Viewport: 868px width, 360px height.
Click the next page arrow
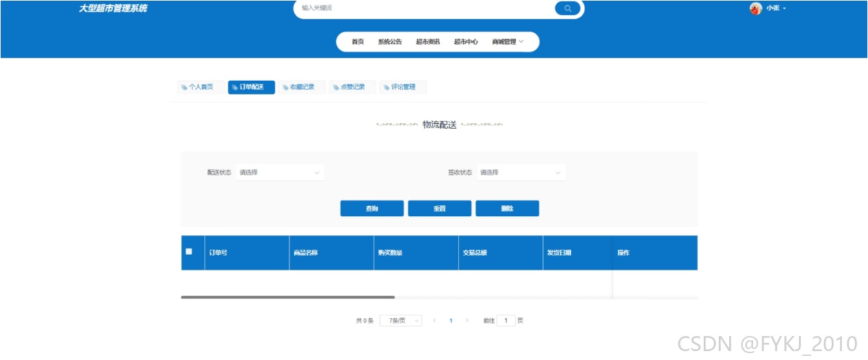[467, 320]
